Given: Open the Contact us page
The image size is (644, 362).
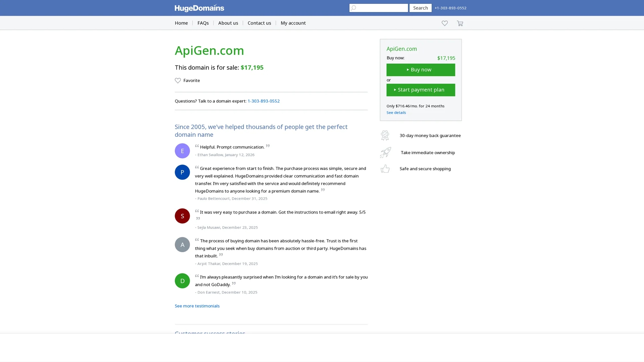Looking at the screenshot, I should point(259,23).
